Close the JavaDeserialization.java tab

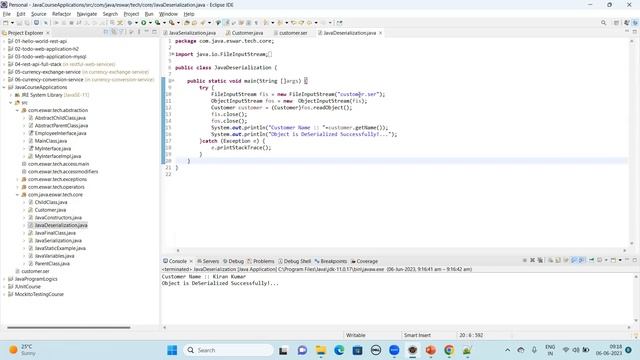click(380, 33)
